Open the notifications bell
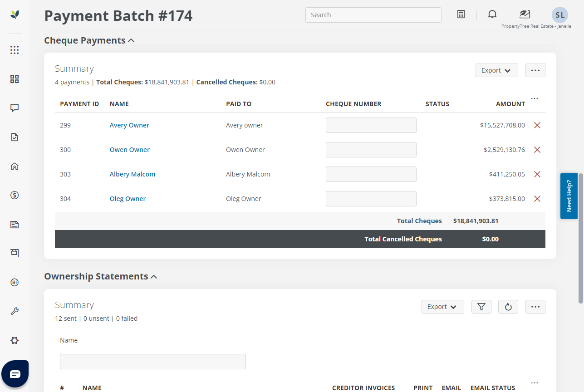 tap(492, 15)
